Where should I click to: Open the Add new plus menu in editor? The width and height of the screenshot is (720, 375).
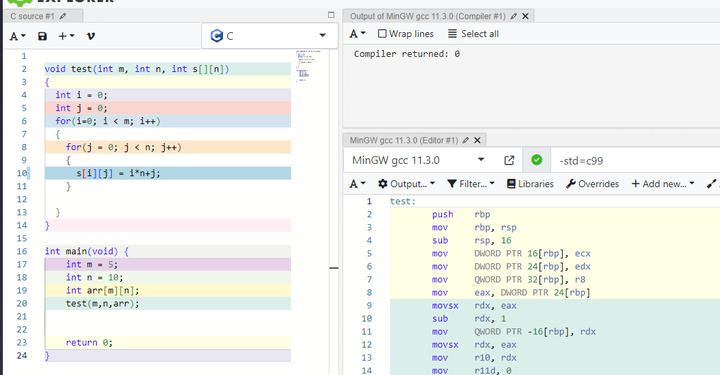(x=66, y=36)
